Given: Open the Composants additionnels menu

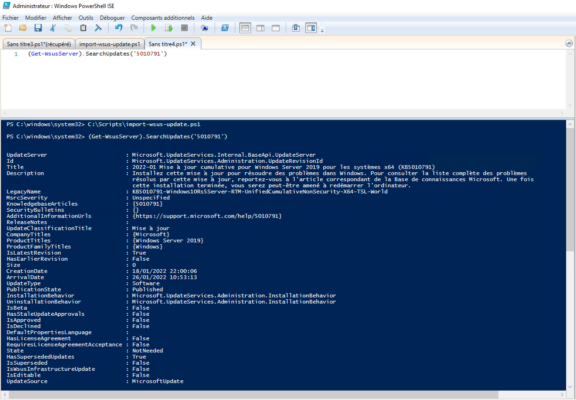Looking at the screenshot, I should (x=163, y=18).
